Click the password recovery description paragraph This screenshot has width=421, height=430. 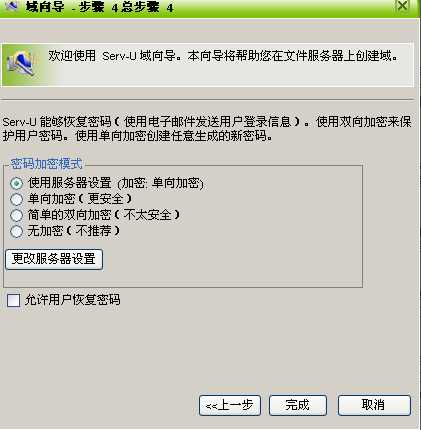click(207, 129)
